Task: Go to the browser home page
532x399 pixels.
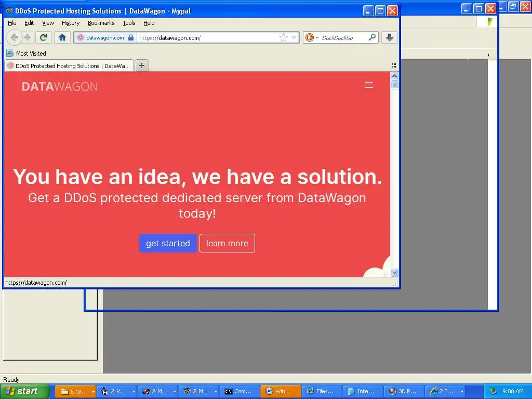Action: [62, 37]
